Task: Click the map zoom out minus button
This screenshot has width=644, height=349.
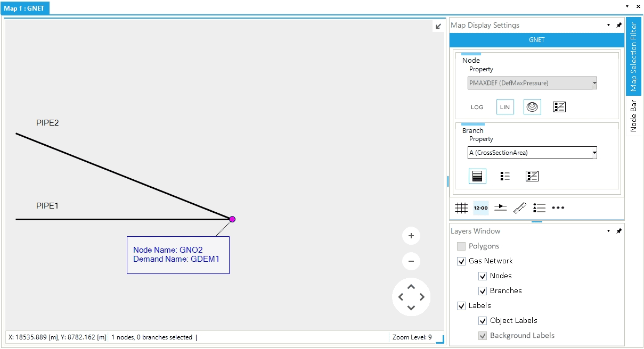Action: [x=411, y=261]
